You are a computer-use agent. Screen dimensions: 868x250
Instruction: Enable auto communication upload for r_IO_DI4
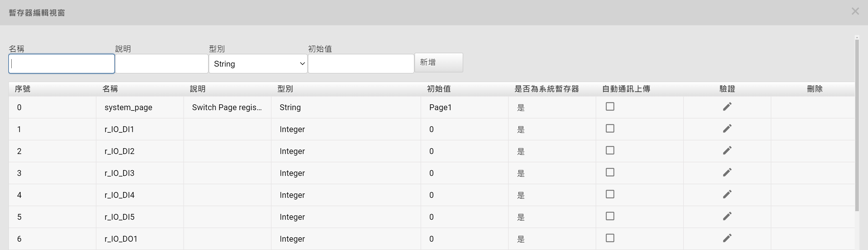[610, 194]
